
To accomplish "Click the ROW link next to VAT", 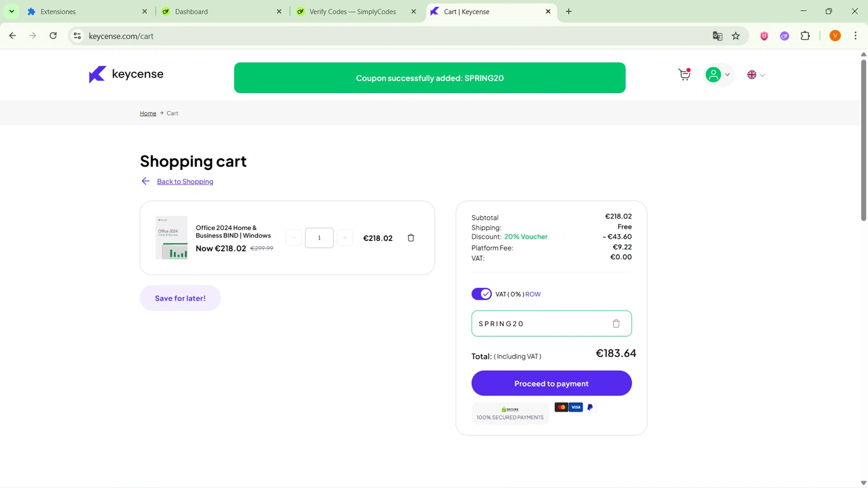I will [533, 294].
